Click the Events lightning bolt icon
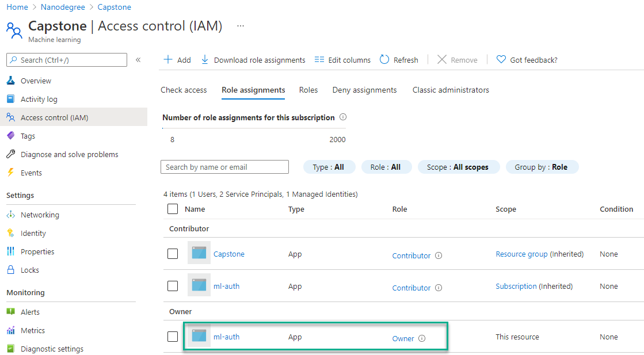The height and width of the screenshot is (355, 644). coord(11,173)
